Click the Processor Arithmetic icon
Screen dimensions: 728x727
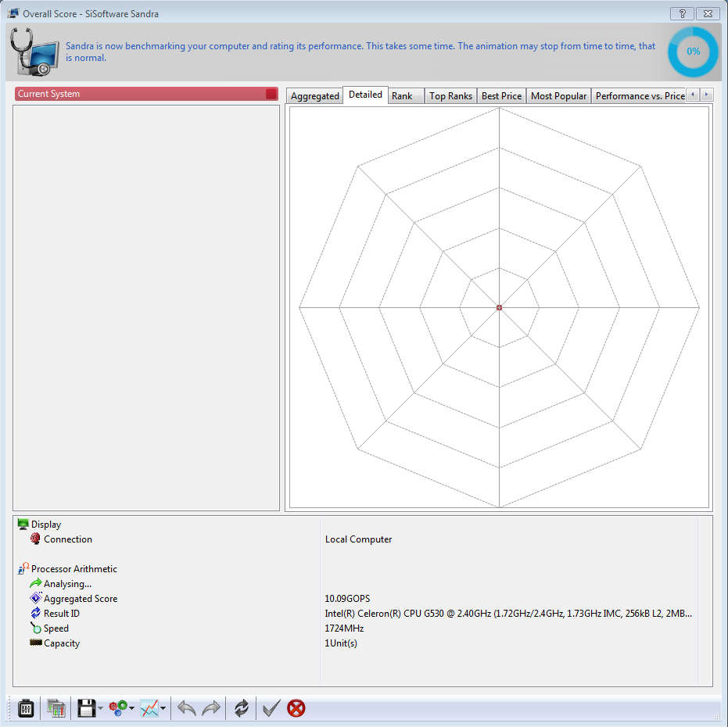pyautogui.click(x=23, y=568)
